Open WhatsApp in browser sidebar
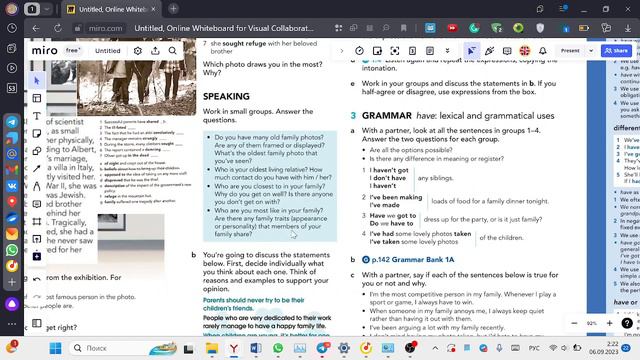This screenshot has width=640, height=360. (12, 249)
